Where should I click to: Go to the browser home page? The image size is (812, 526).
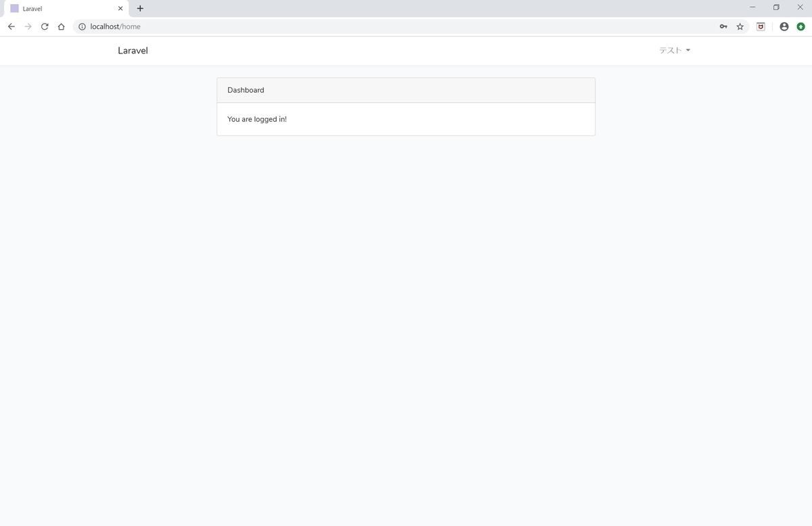(61, 26)
